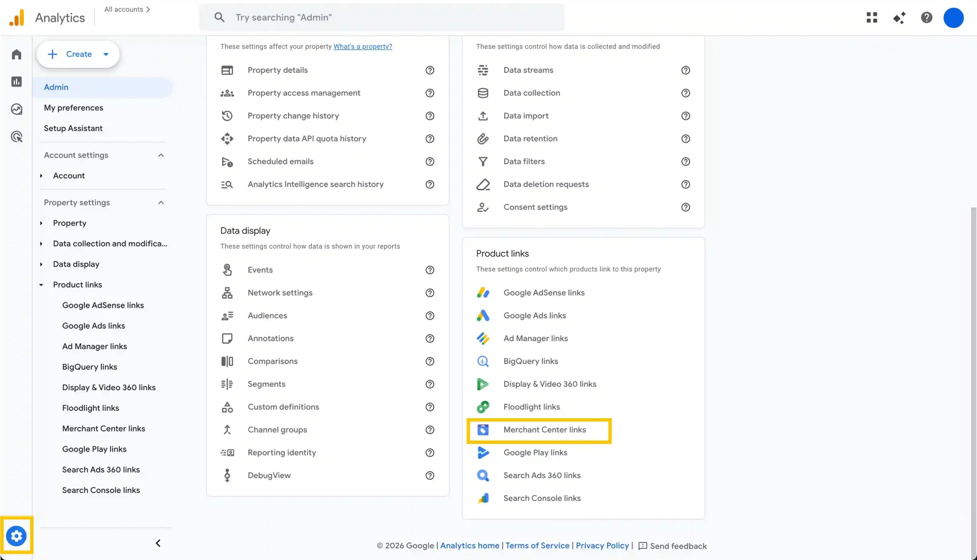
Task: Open the Help question mark icon
Action: (x=927, y=17)
